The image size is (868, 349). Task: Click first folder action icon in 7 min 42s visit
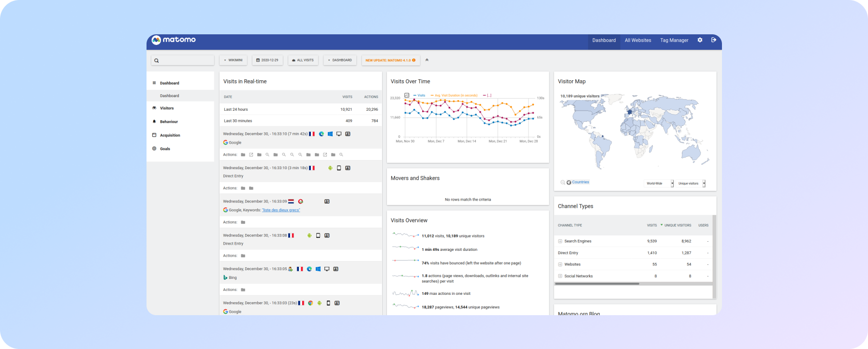coord(243,155)
